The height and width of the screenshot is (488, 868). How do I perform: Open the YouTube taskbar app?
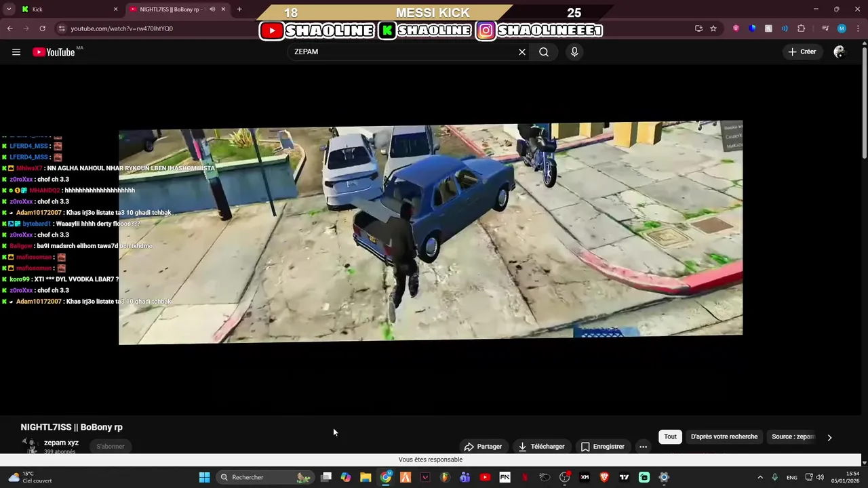(485, 477)
